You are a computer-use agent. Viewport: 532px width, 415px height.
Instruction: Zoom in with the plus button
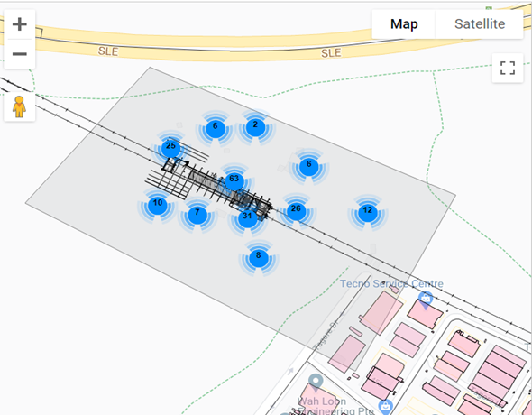coord(19,24)
